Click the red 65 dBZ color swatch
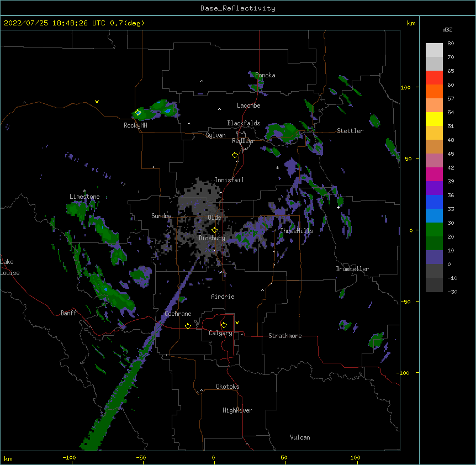476x465 pixels. (x=434, y=78)
